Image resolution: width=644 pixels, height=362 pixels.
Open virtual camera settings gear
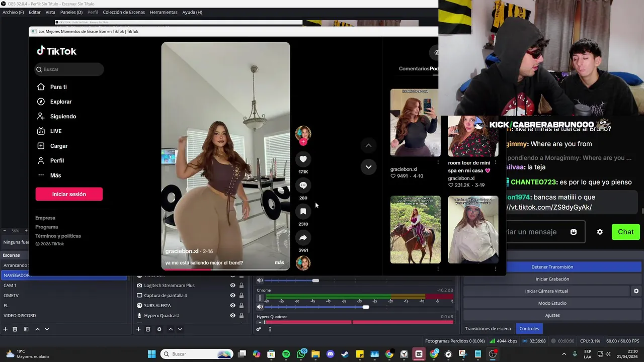(636, 291)
